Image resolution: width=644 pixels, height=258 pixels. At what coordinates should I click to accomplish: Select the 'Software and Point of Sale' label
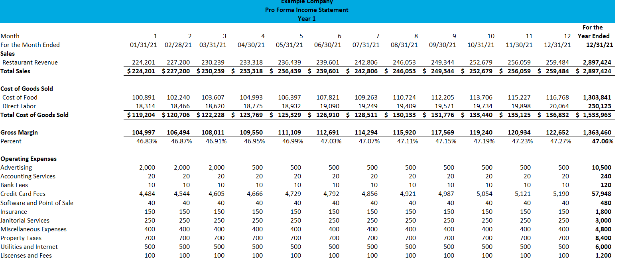[37, 203]
